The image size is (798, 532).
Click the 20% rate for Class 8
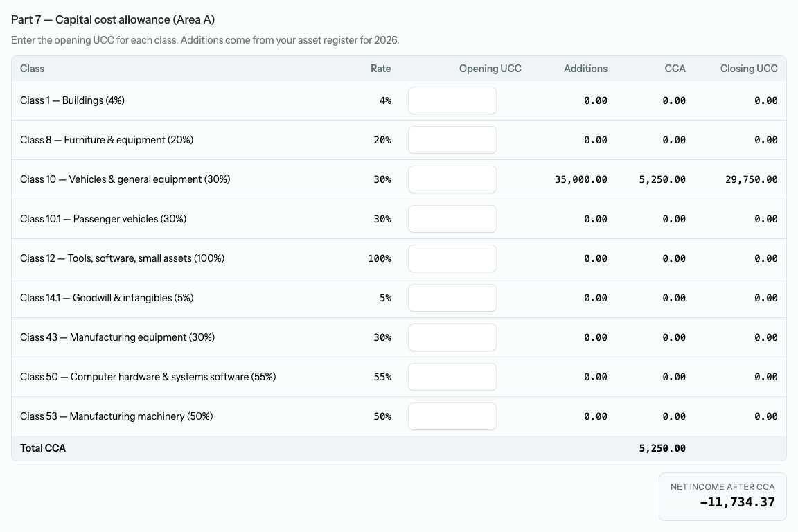(382, 140)
